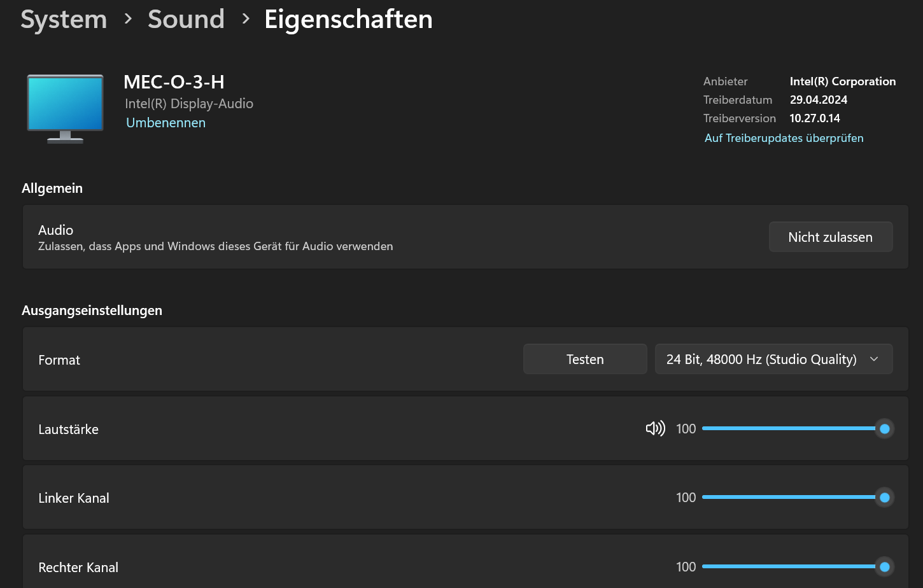Click the monitor device icon
The image size is (923, 588).
coord(65,108)
